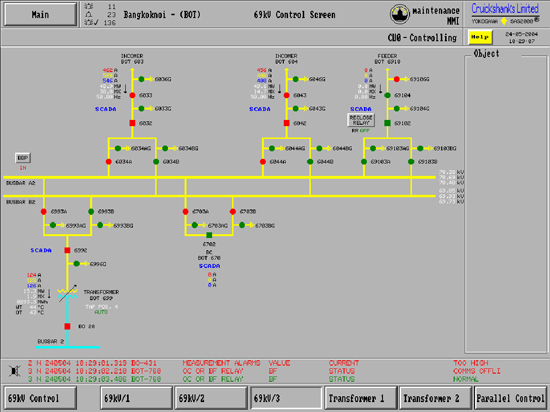550x412 pixels.
Task: Select circuit breaker 6032 red square
Action: (x=132, y=123)
